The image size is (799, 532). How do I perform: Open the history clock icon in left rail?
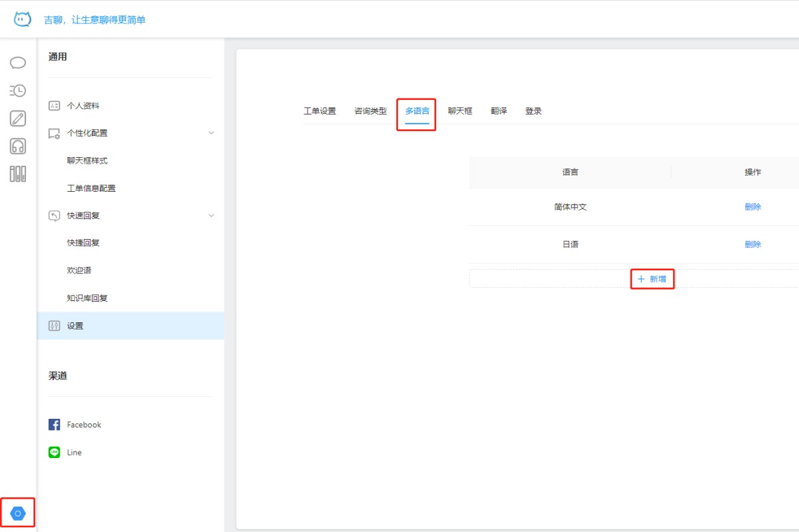click(x=18, y=91)
